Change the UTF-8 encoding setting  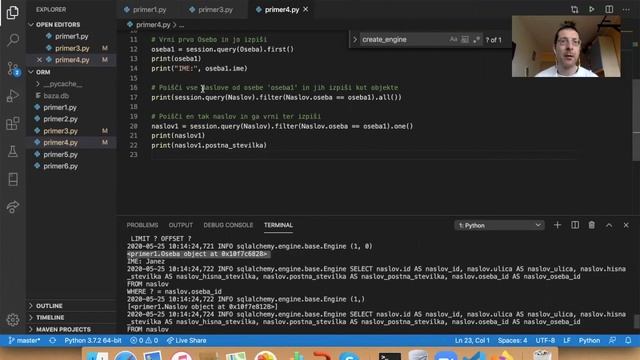(x=545, y=340)
